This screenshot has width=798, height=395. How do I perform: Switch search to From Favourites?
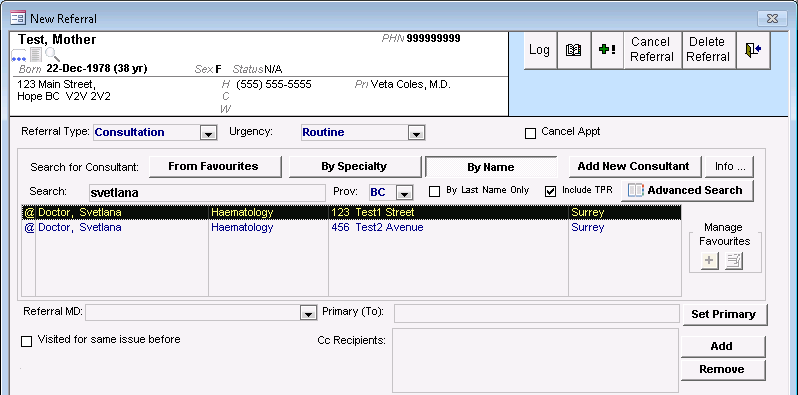click(215, 166)
